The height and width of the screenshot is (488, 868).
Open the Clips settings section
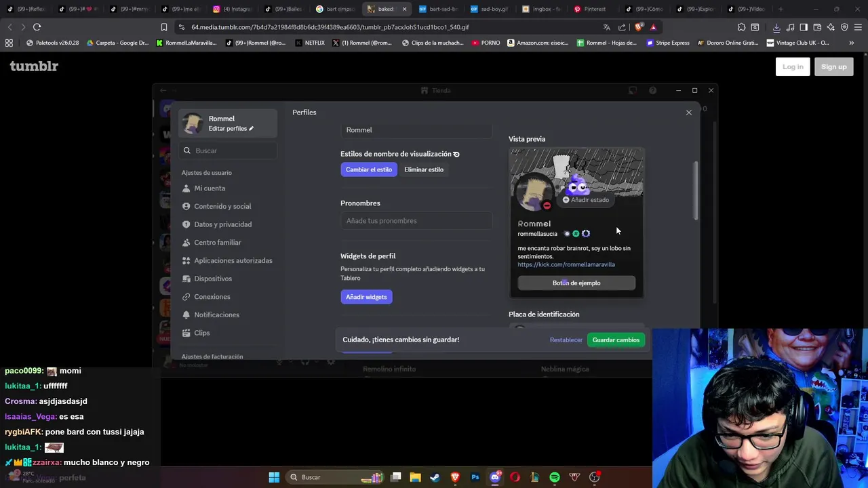click(202, 333)
